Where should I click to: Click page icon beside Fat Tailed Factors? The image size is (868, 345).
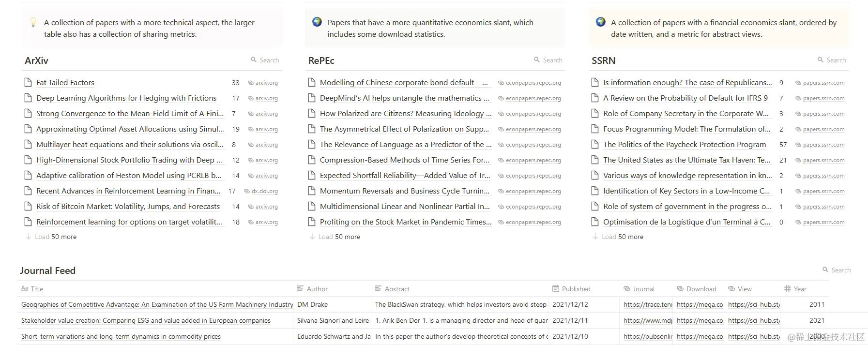(x=28, y=83)
